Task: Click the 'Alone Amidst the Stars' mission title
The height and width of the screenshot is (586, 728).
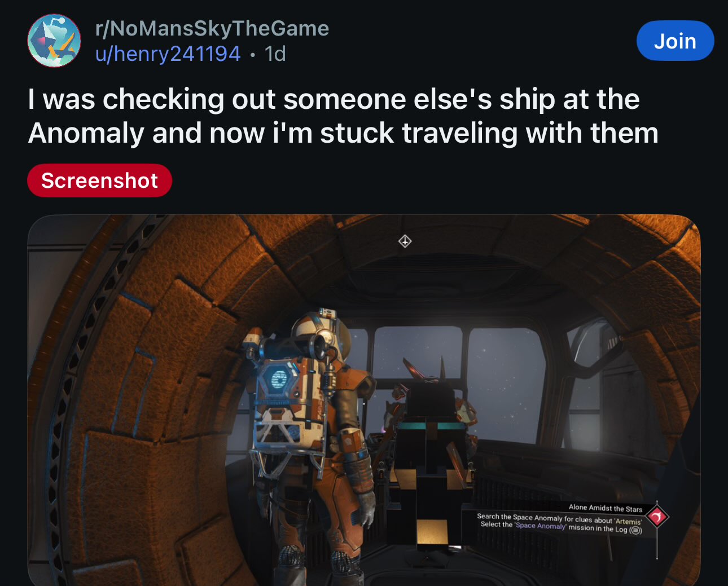Action: (x=605, y=508)
